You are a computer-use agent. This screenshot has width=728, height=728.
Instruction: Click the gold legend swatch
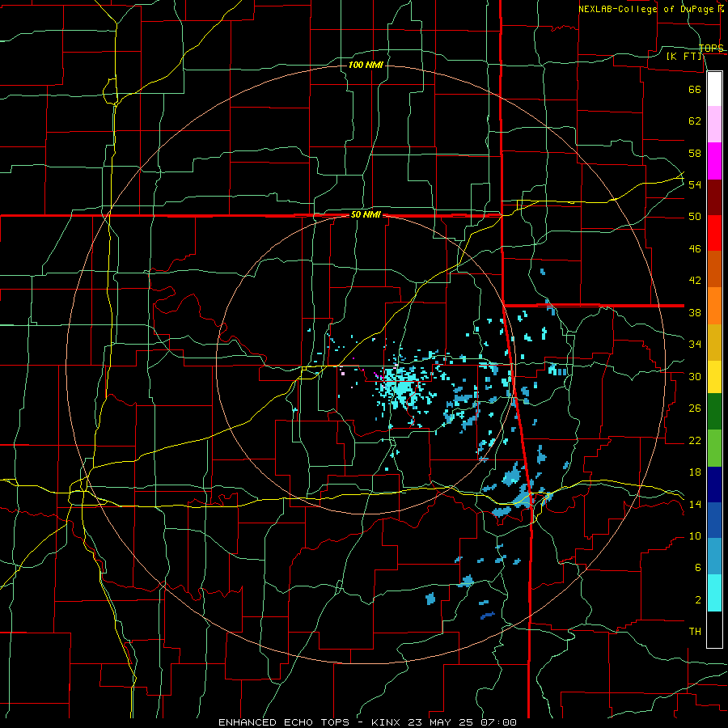(714, 343)
